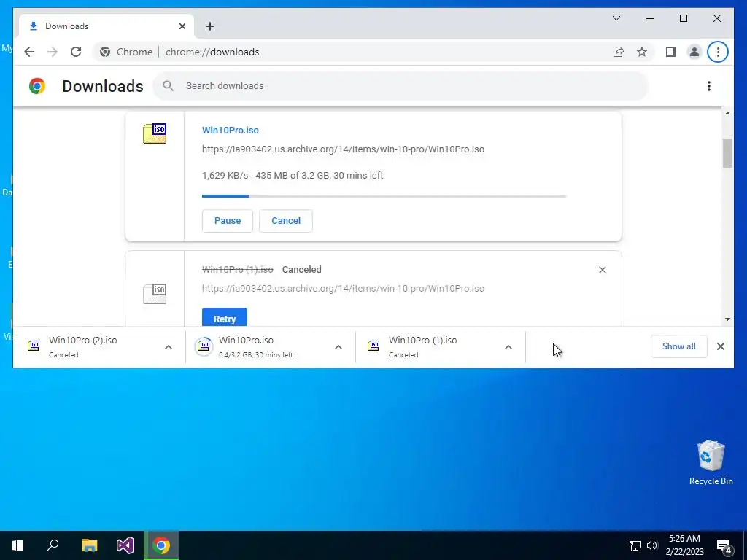
Task: Close the downloads shelf bar
Action: (720, 346)
